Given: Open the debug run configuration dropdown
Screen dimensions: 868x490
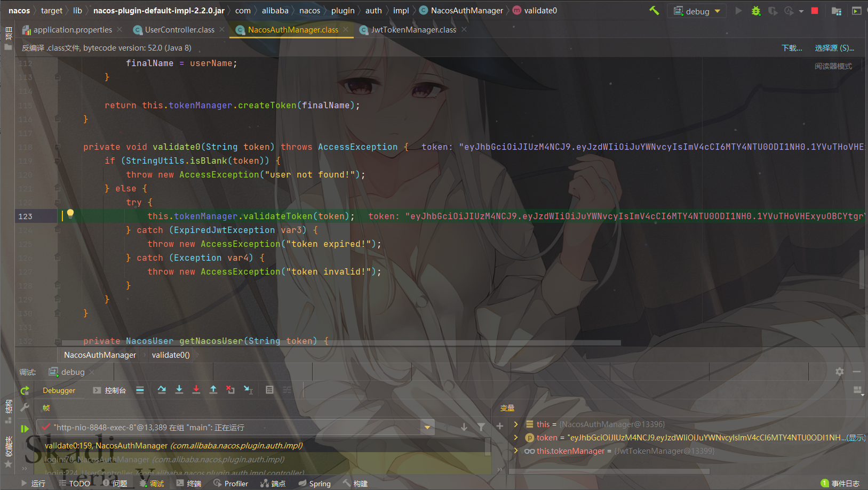Looking at the screenshot, I should pos(697,11).
